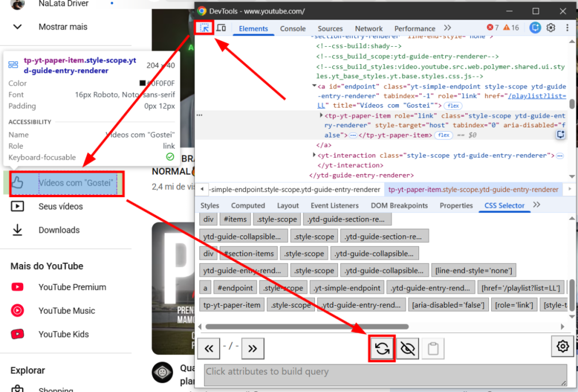Open CSS Selector panel settings gear
Screen dimensions: 578x392
point(562,346)
